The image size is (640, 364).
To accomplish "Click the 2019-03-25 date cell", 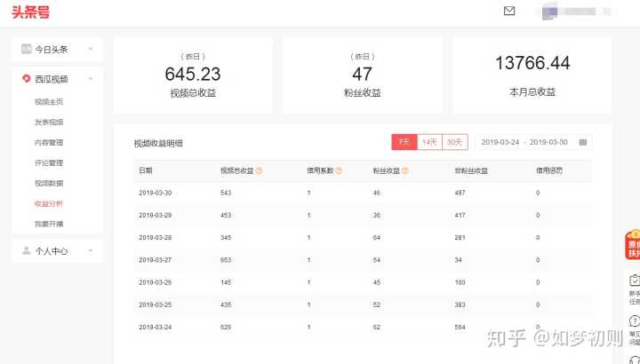I will pyautogui.click(x=155, y=305).
